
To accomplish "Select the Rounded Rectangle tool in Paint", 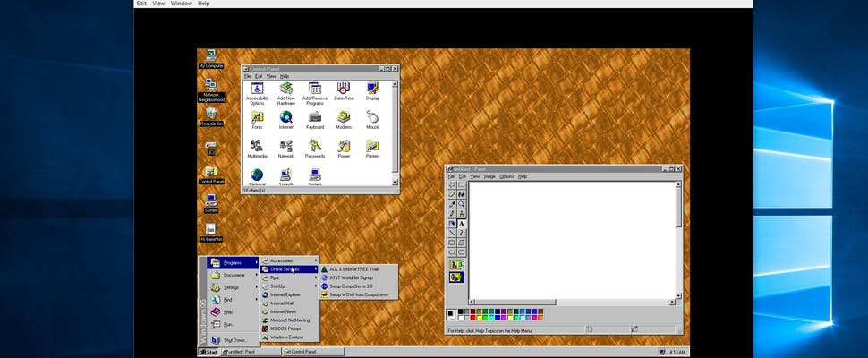I will pyautogui.click(x=461, y=252).
